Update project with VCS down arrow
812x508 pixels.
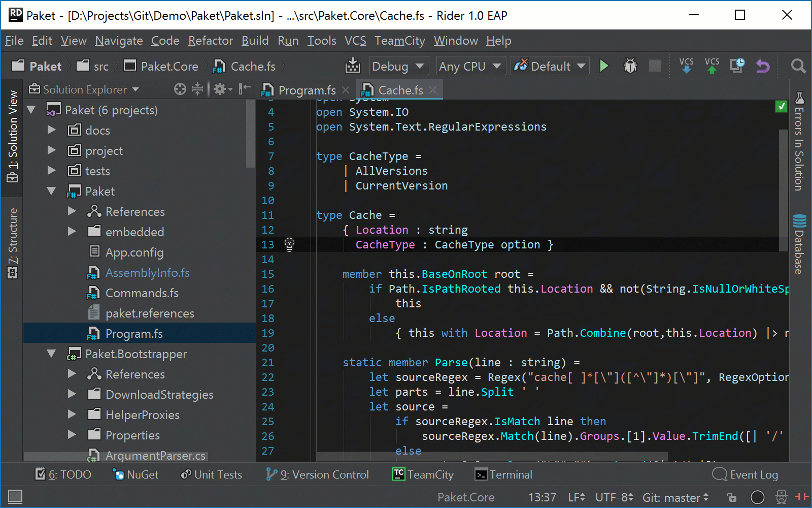(x=686, y=66)
